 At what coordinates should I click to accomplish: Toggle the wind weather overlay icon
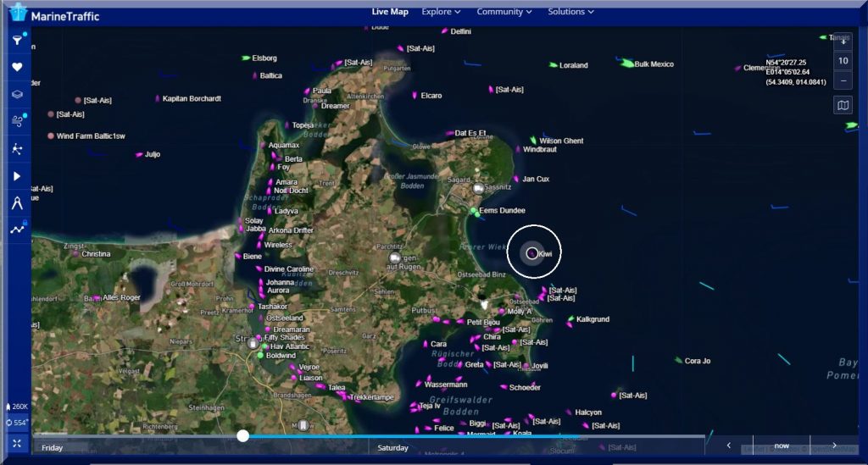17,121
